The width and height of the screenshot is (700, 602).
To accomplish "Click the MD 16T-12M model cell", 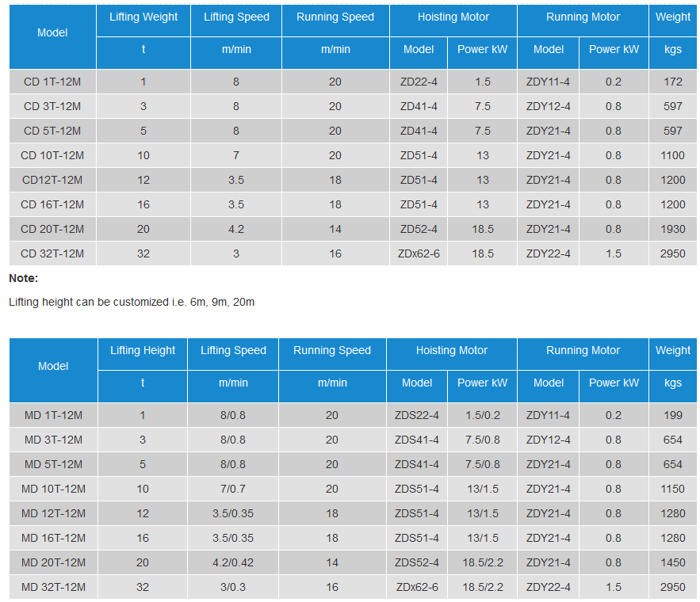I will (53, 538).
